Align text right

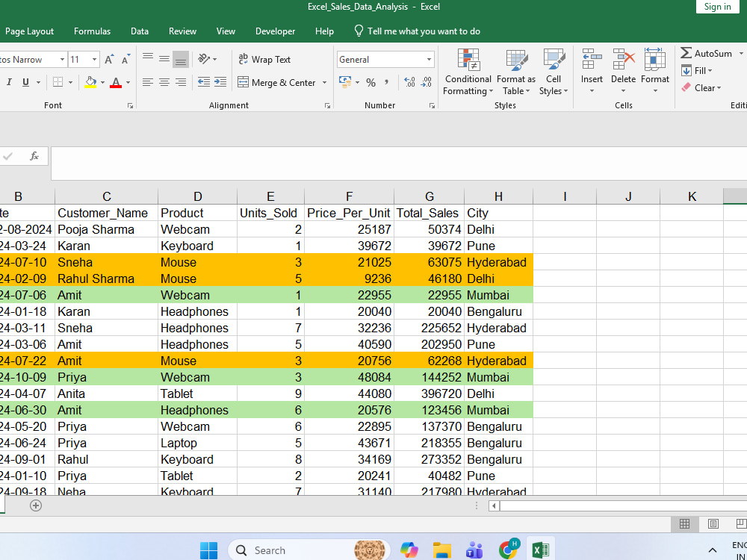pyautogui.click(x=181, y=82)
